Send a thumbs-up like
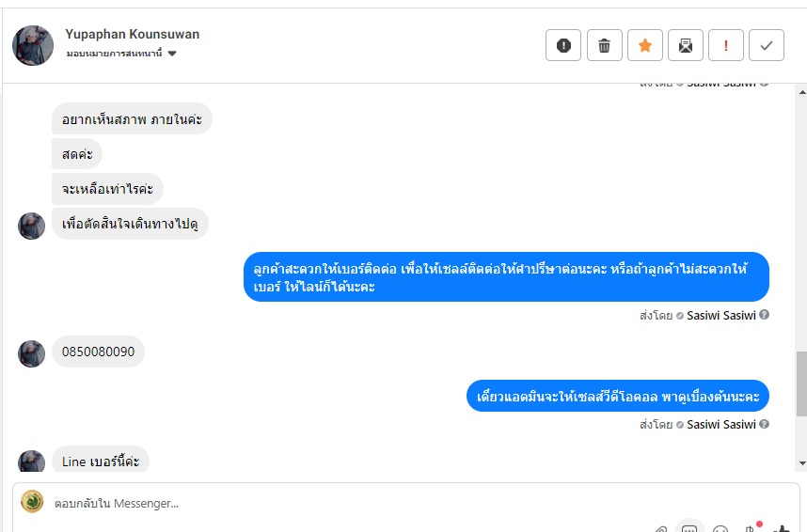This screenshot has height=532, width=807. coord(782,528)
